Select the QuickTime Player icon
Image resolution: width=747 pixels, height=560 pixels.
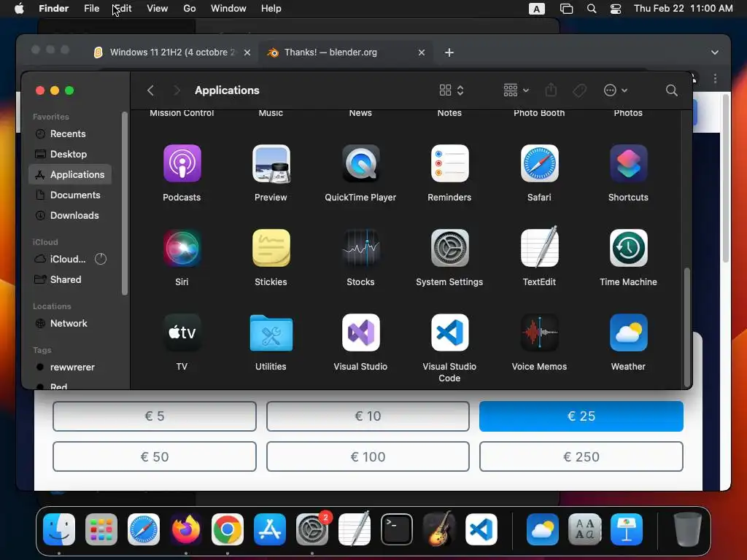click(x=360, y=163)
